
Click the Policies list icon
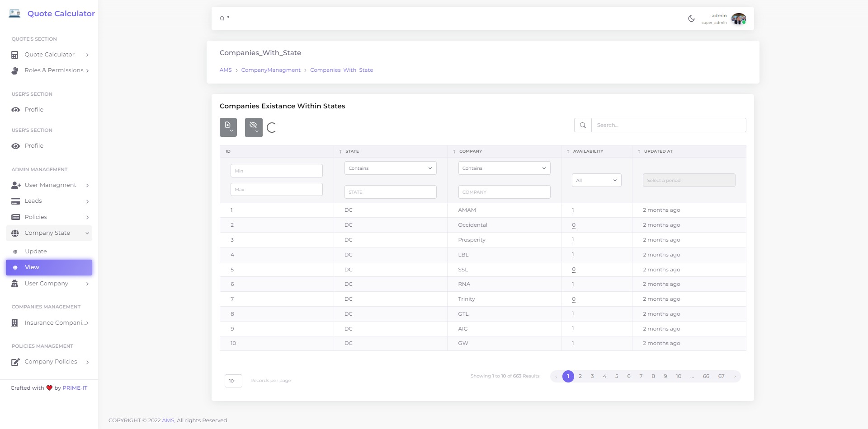coord(15,217)
